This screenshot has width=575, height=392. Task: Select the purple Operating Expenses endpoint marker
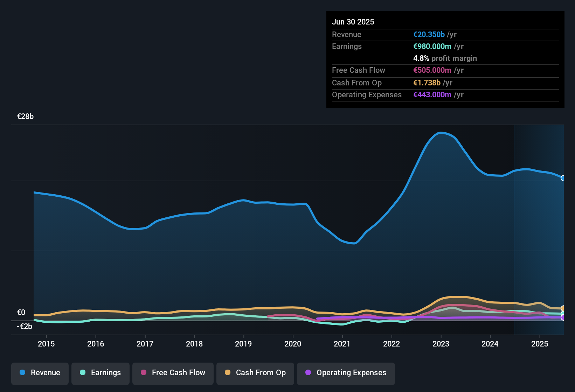[x=563, y=317]
